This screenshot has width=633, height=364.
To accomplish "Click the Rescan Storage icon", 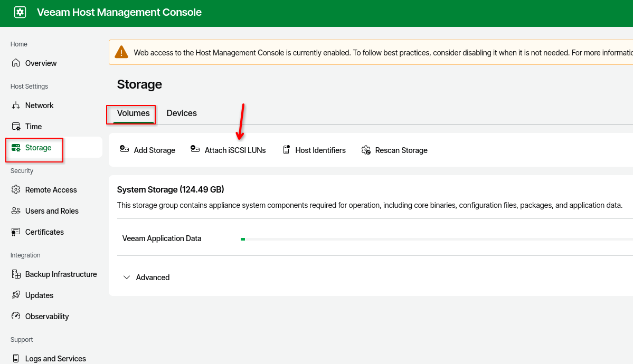I will (x=366, y=150).
